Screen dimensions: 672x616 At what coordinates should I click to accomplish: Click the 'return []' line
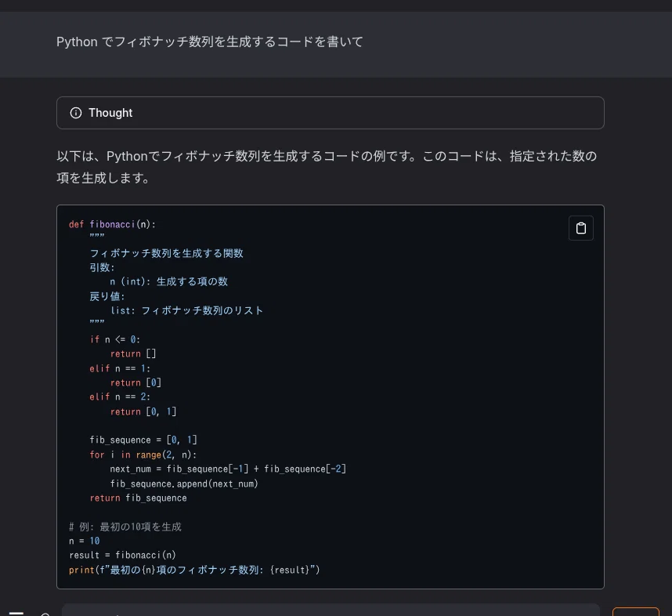(x=133, y=354)
